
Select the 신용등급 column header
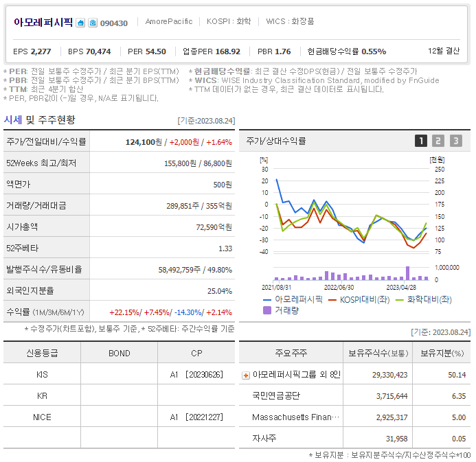coord(42,353)
